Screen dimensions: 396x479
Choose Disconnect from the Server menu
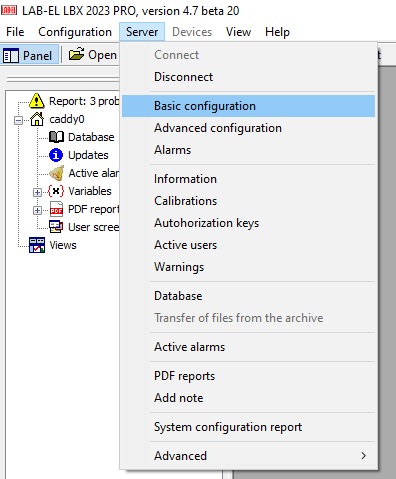[x=248, y=77]
